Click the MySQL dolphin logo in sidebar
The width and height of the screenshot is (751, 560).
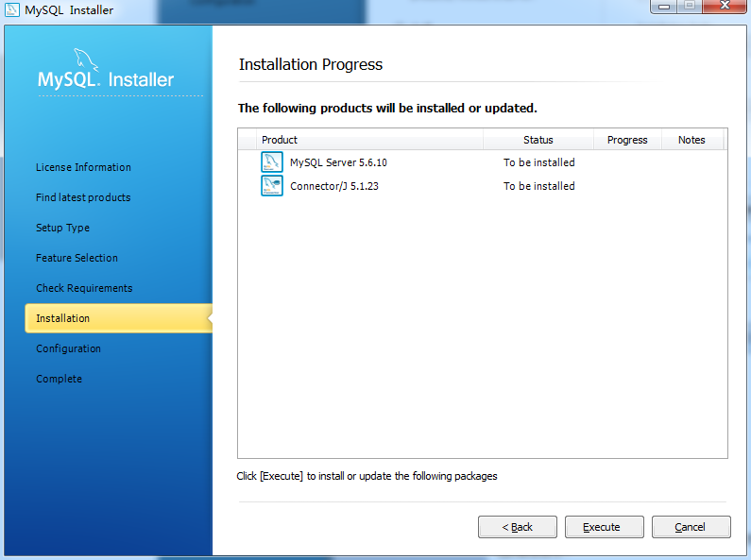click(86, 60)
